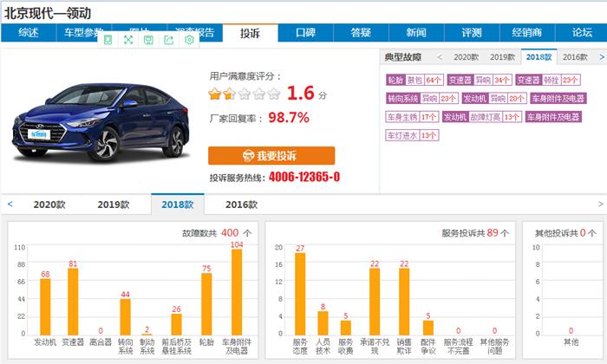Click the 变速器 bar showing 81
This screenshot has width=607, height=364.
click(x=73, y=302)
